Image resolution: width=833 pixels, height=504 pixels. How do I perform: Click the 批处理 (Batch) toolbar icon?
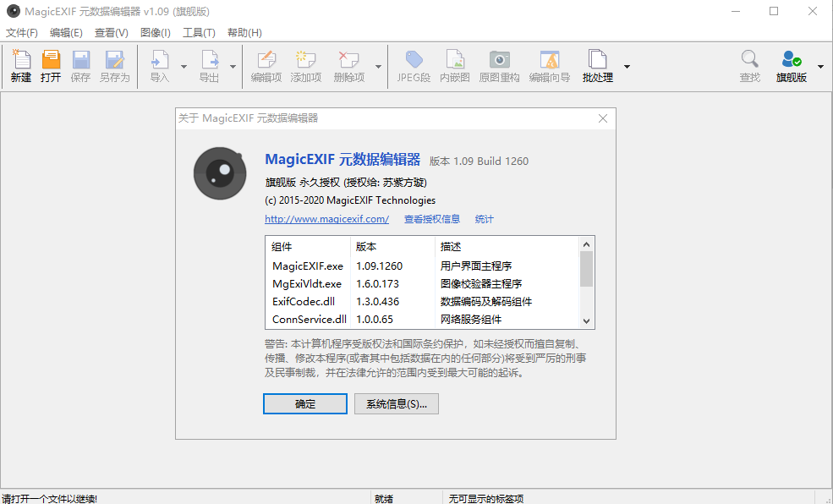click(598, 59)
